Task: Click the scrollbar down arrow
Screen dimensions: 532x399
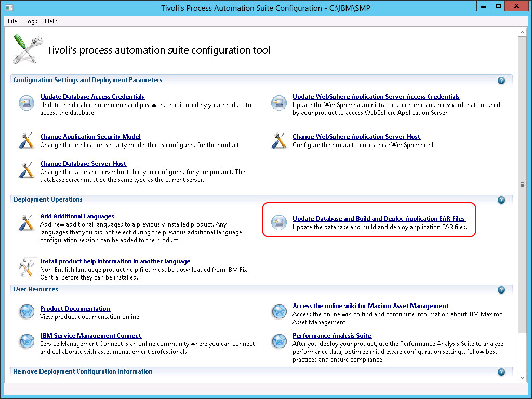Action: (523, 378)
